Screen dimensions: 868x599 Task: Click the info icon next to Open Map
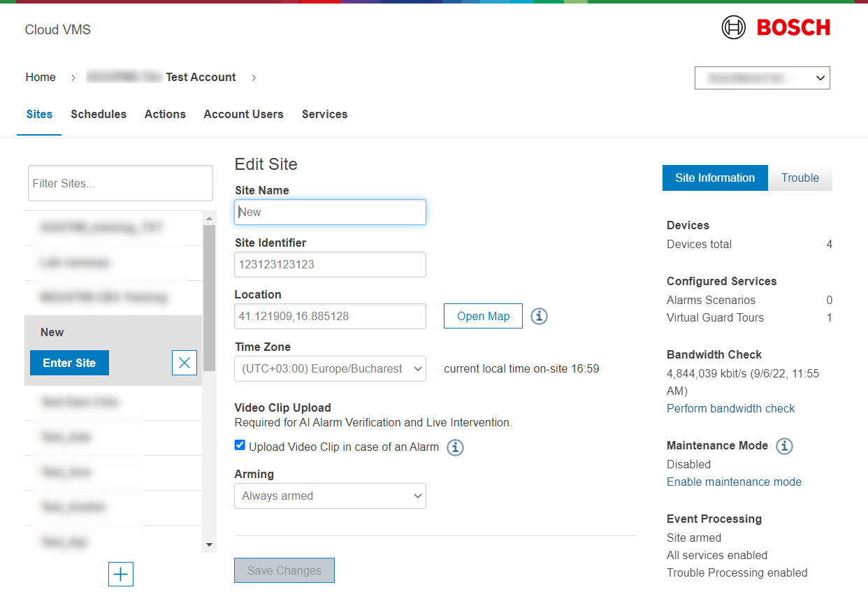pos(539,316)
